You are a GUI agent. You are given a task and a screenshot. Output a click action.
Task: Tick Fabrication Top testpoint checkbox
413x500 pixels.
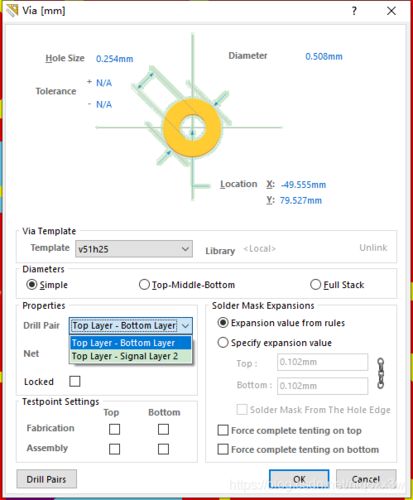[114, 429]
